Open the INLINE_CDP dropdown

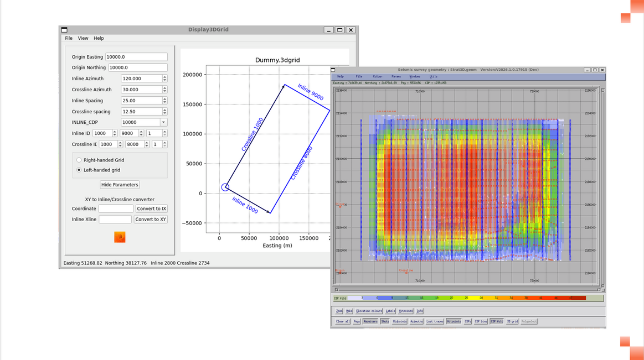point(163,122)
